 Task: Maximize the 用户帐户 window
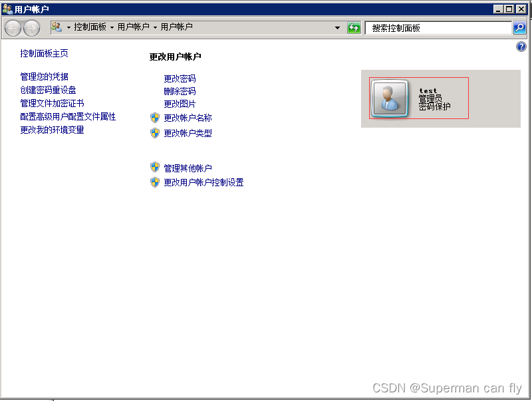tap(509, 9)
